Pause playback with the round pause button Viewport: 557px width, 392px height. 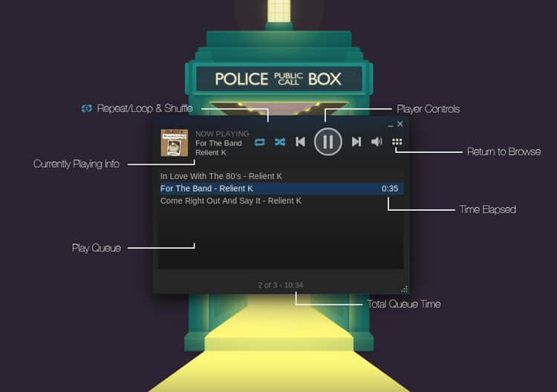[328, 141]
